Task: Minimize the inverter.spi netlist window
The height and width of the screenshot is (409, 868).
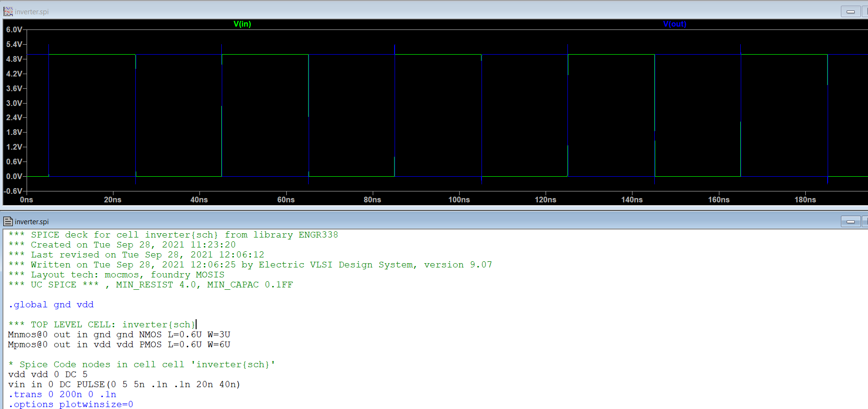Action: (850, 221)
